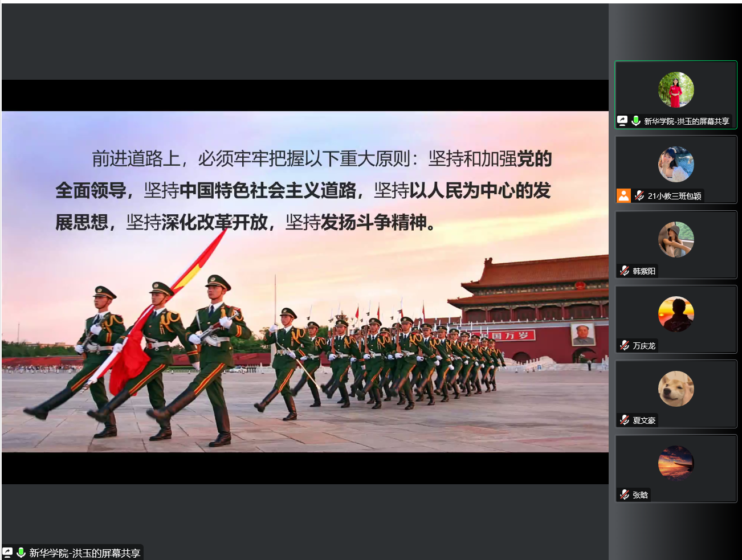Click the 张晗 name label
The image size is (742, 560).
(641, 495)
